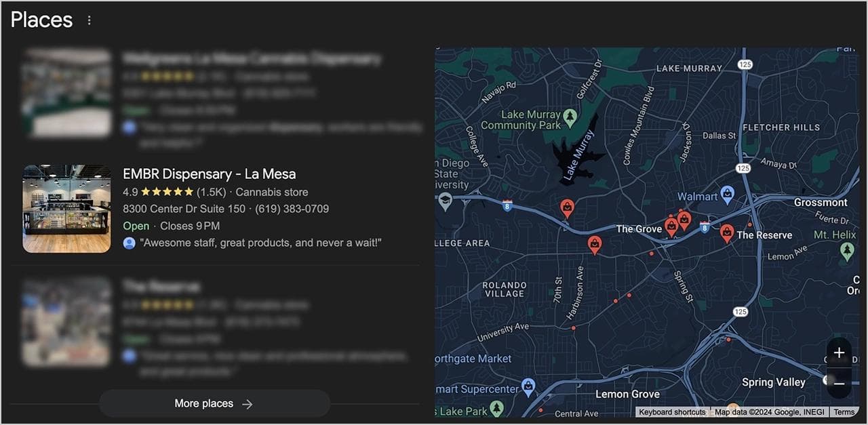The image size is (868, 425).
Task: Click the EMBR Dispensary five-star rating
Action: tap(167, 192)
